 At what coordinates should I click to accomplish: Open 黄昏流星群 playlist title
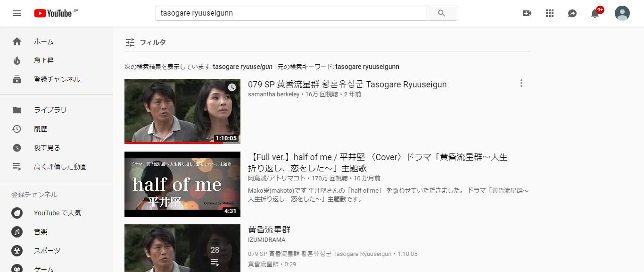tap(269, 230)
